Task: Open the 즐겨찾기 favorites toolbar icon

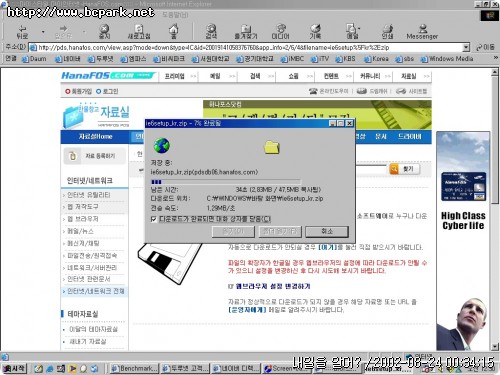Action: 246,32
